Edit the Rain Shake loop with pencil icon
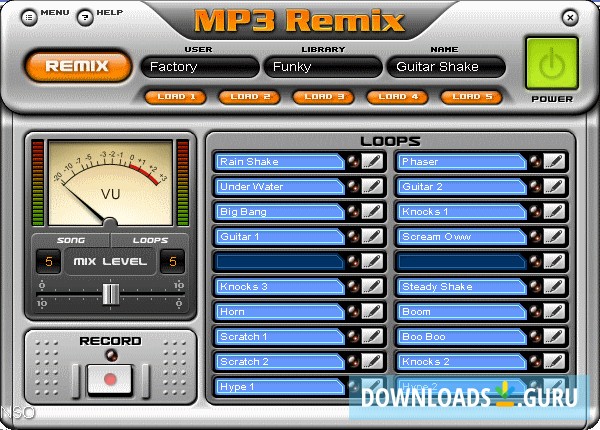This screenshot has width=600, height=430. click(372, 161)
